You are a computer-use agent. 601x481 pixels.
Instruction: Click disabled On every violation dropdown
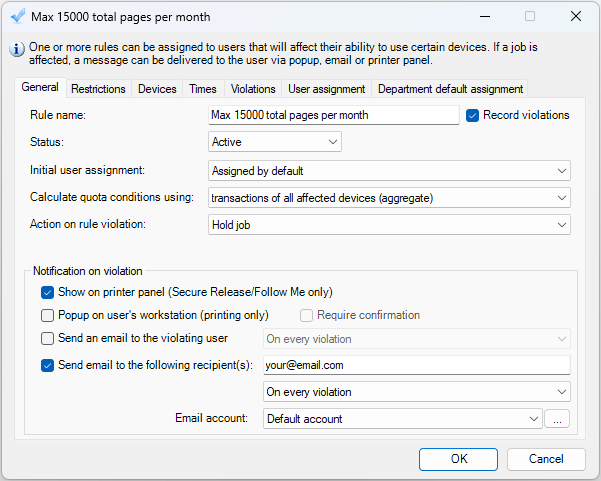point(417,339)
